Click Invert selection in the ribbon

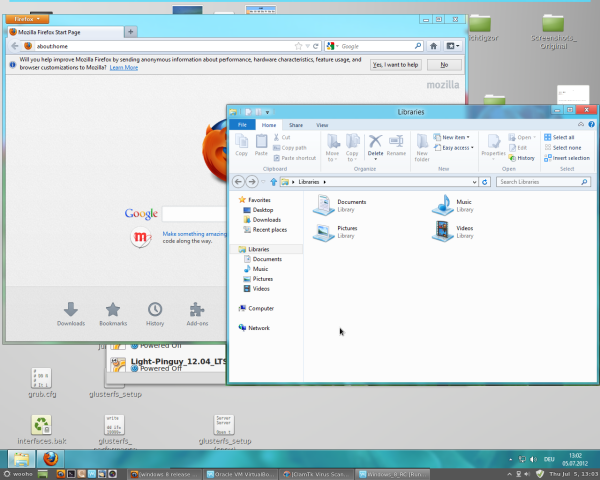(567, 158)
